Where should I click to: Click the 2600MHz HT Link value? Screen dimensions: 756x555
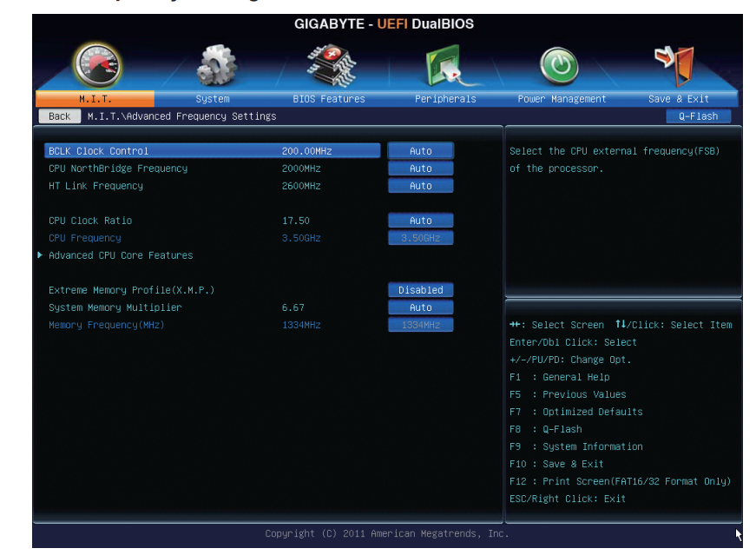tap(301, 186)
